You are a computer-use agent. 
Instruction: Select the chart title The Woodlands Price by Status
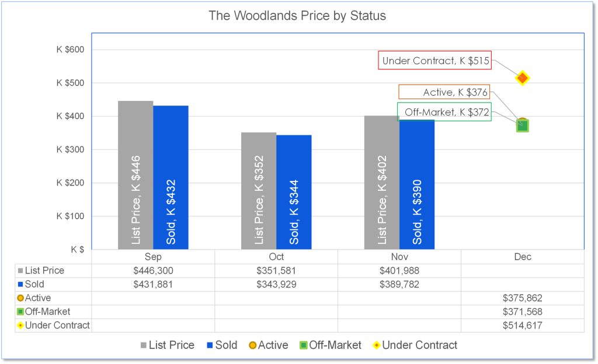point(297,16)
